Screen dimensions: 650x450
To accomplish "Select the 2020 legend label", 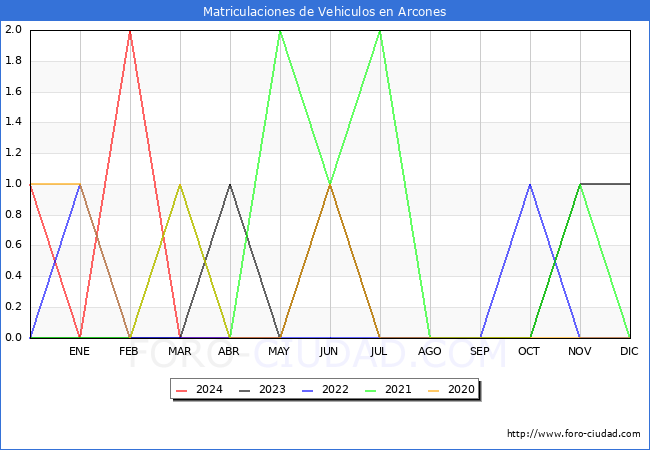I will (461, 390).
